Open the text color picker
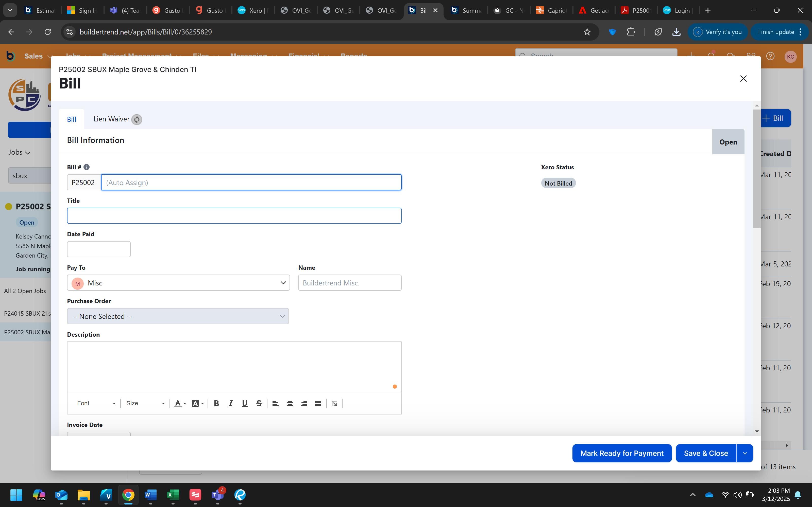The image size is (812, 507). (x=180, y=403)
